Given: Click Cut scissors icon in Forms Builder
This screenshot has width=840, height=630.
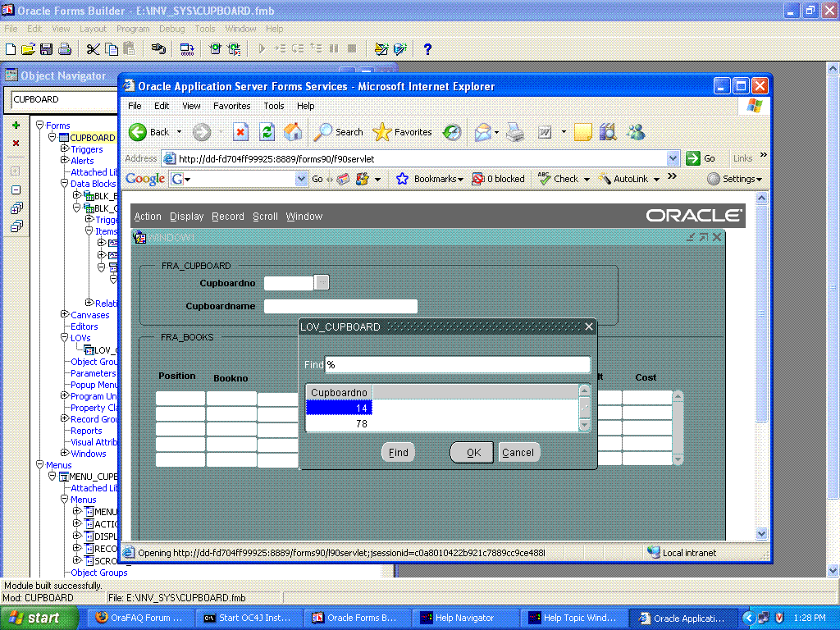Looking at the screenshot, I should [93, 49].
